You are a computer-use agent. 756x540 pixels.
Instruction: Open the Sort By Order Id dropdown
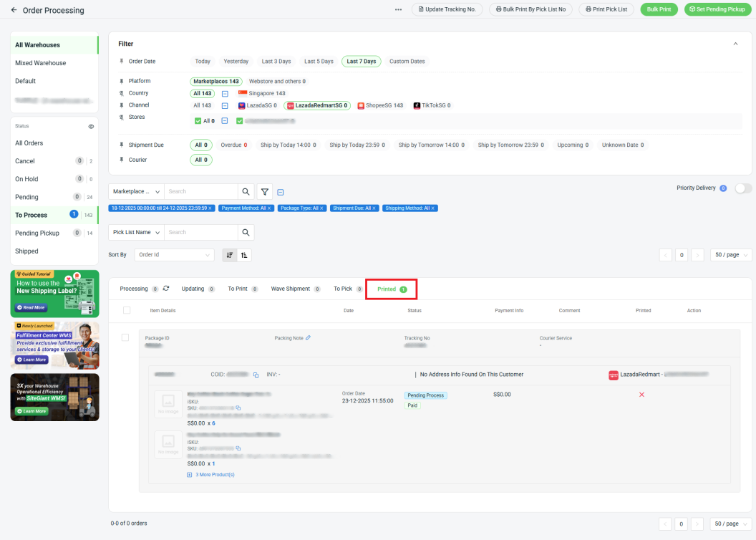[x=175, y=255]
